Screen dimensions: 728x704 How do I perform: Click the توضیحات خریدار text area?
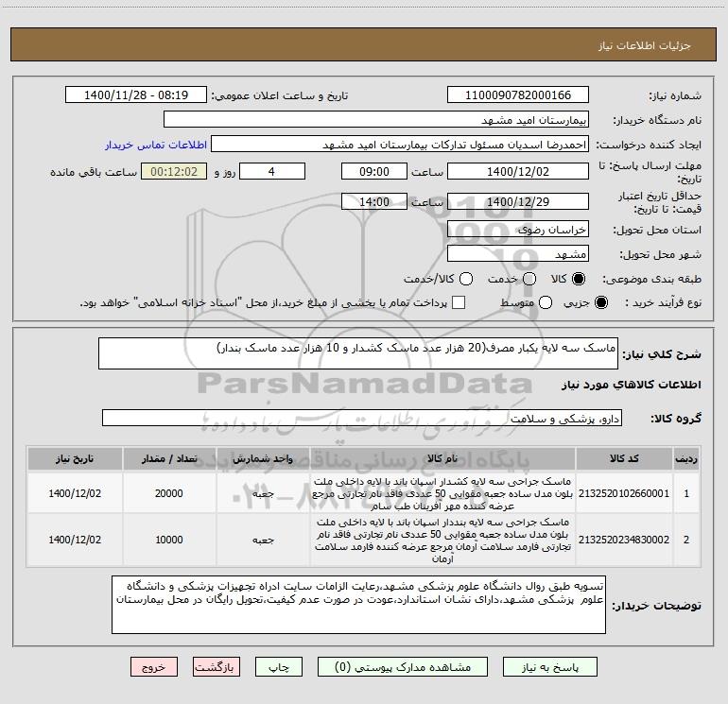358,605
